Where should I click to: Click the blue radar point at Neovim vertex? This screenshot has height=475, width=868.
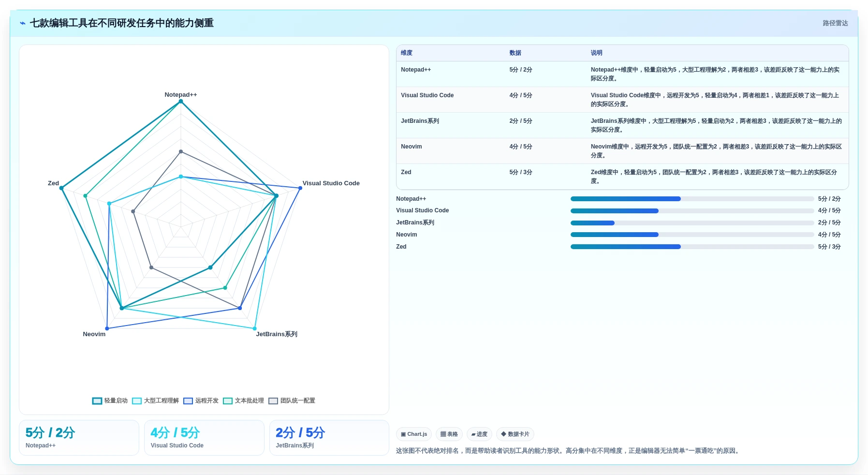[107, 328]
